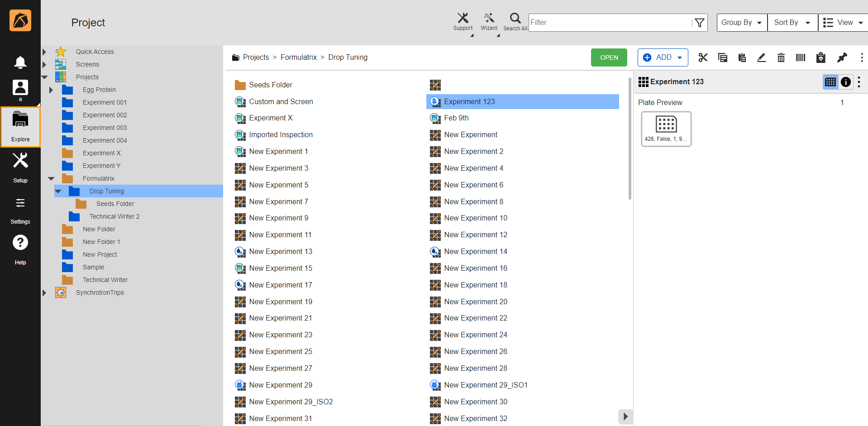Open Experiment 123 panel three-dot menu
Image resolution: width=868 pixels, height=426 pixels.
859,82
